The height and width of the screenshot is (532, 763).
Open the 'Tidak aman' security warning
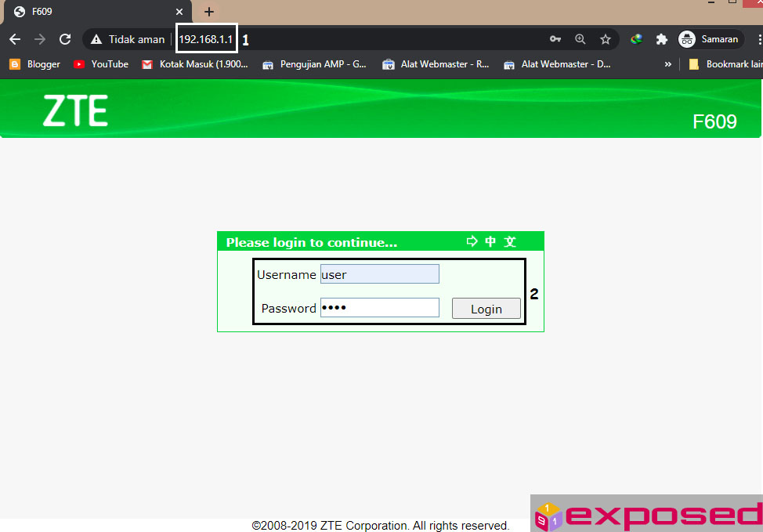coord(128,39)
